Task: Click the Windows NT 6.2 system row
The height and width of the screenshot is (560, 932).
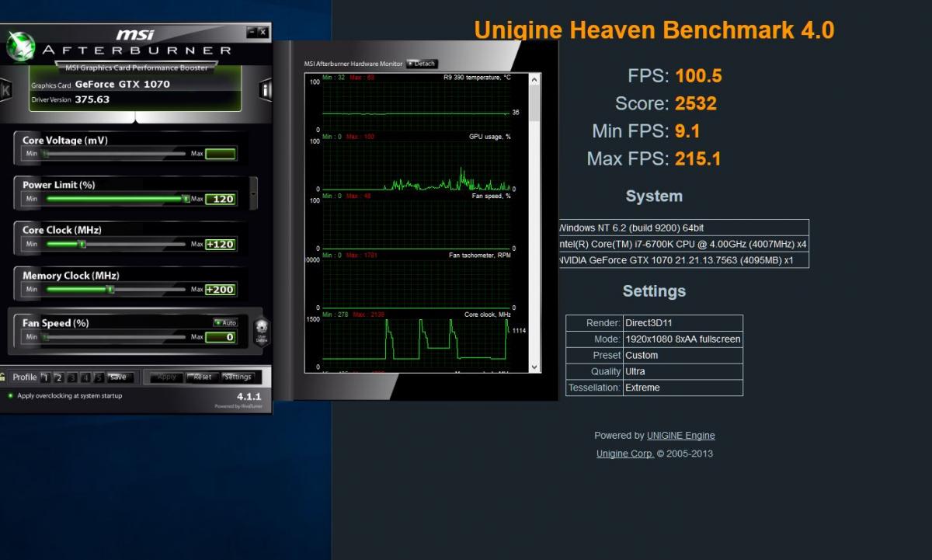Action: coord(683,228)
